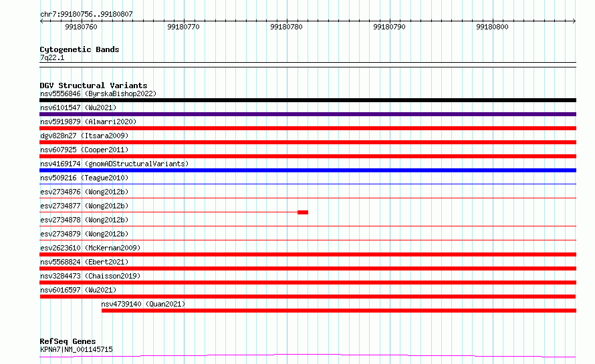Click the esv2734877 (Wong2012b) label
Viewport: 595px width, 364px height.
point(84,206)
